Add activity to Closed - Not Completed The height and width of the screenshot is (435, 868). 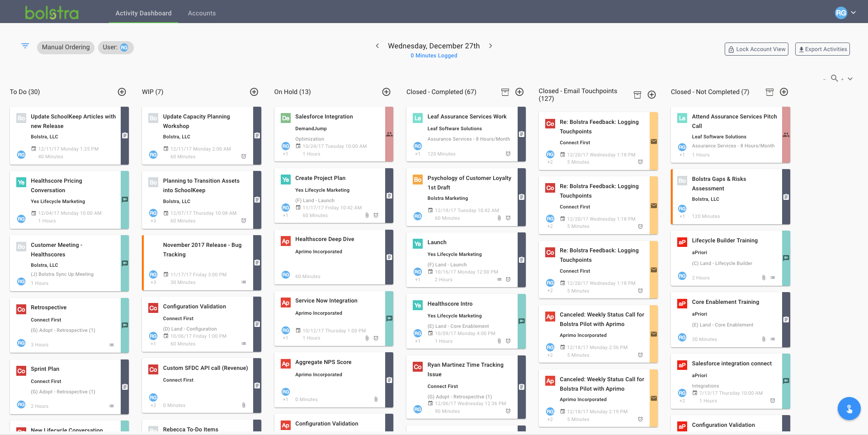point(784,92)
